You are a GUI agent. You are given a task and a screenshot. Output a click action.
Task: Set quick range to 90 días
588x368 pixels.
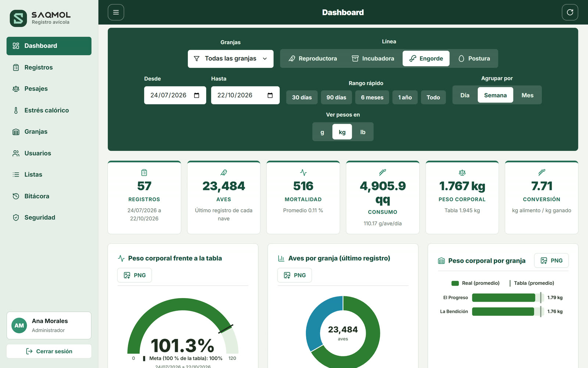[336, 98]
